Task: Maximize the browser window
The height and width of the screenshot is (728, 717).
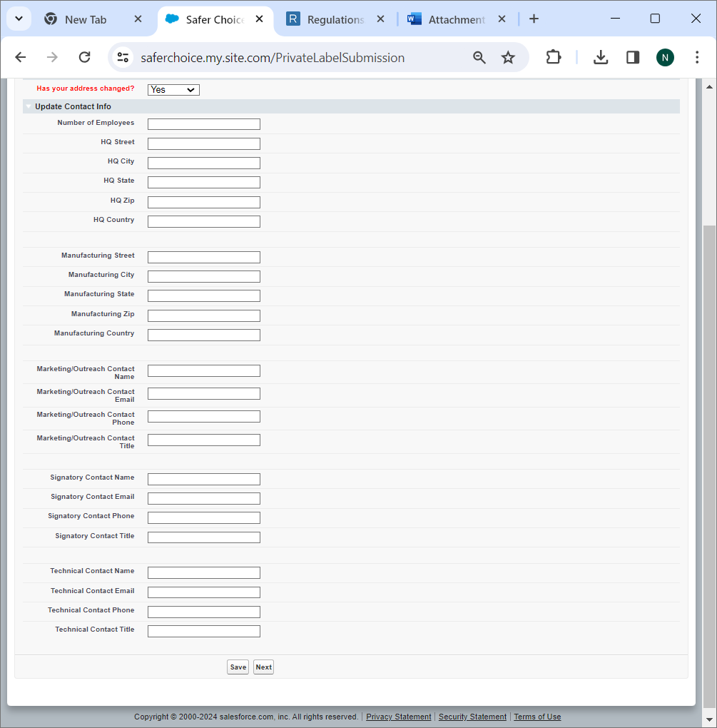Action: (x=655, y=19)
